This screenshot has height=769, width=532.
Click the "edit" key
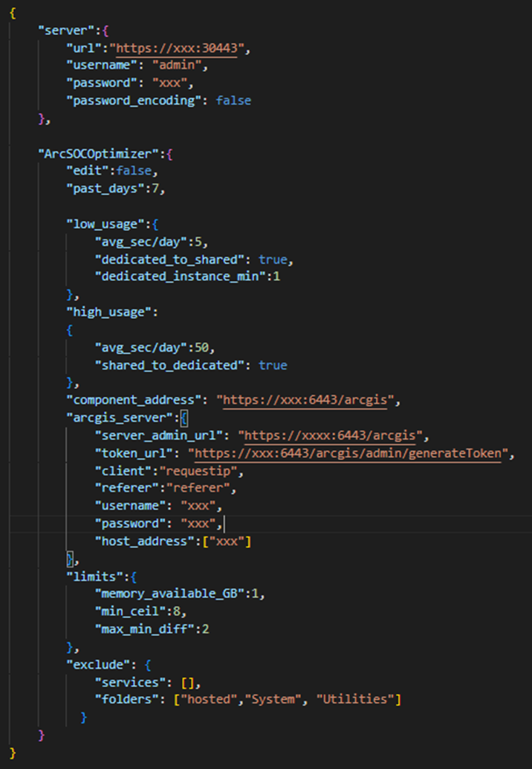[88, 170]
